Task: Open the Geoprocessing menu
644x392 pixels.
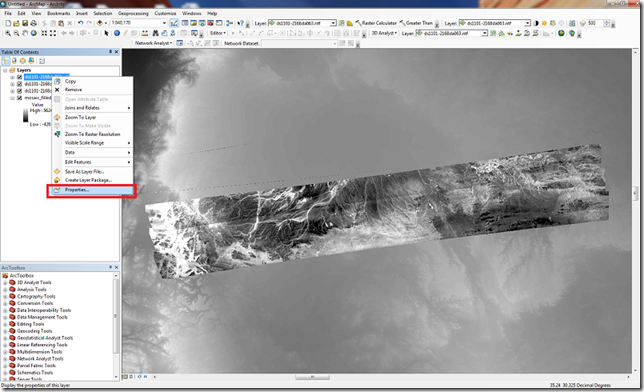Action: click(x=133, y=13)
